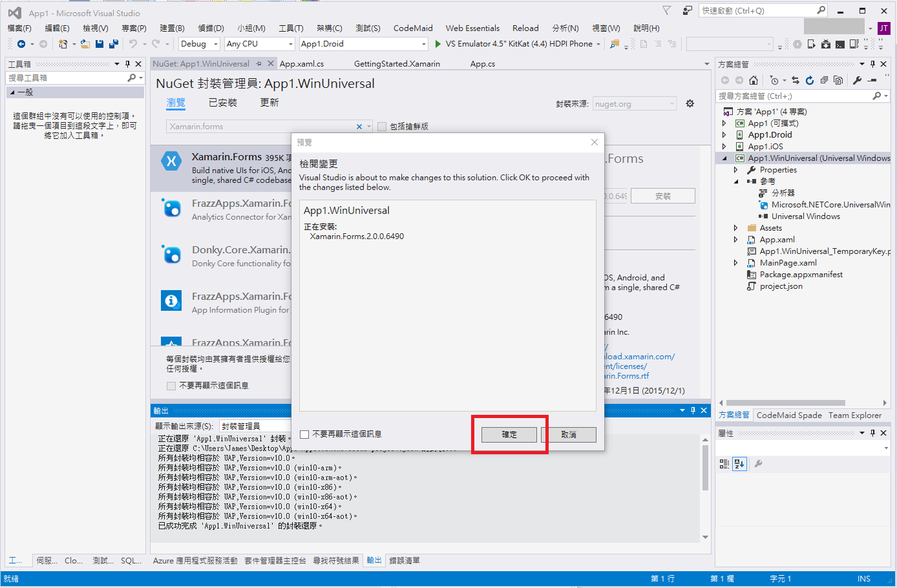This screenshot has width=897, height=588.
Task: Click the JT account badge icon
Action: point(883,28)
